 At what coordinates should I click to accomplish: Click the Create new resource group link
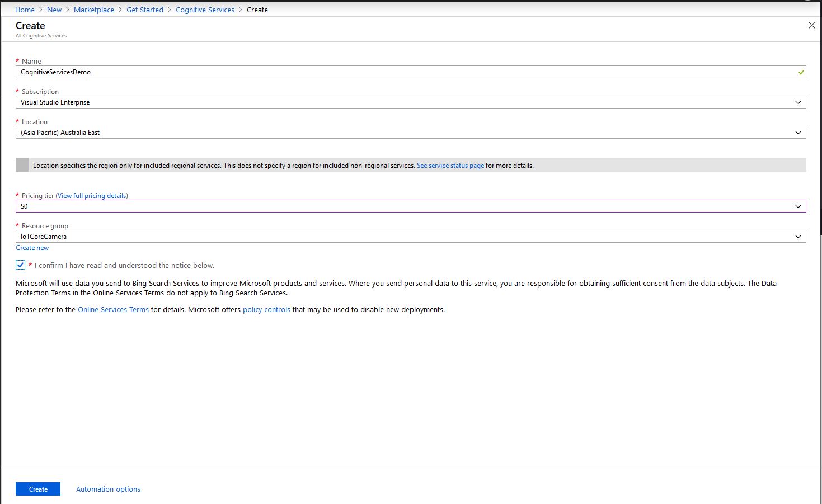pyautogui.click(x=32, y=248)
